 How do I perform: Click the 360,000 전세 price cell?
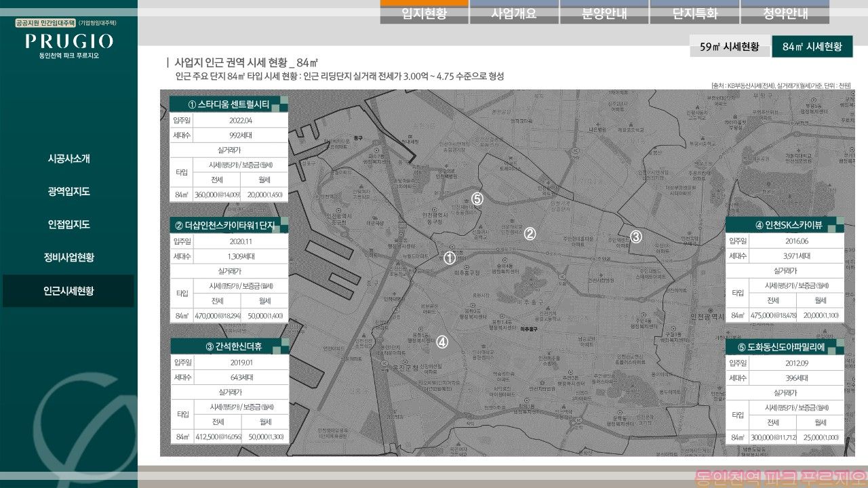[217, 195]
